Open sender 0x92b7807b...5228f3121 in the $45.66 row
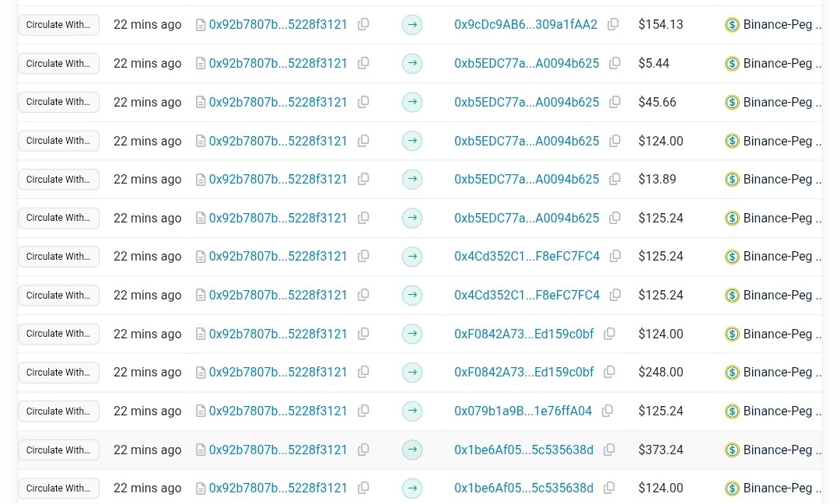 pyautogui.click(x=278, y=102)
